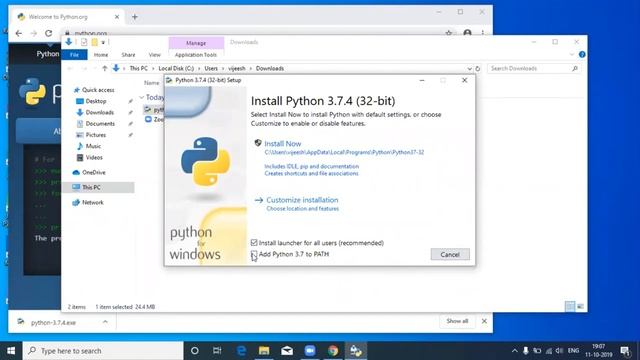Click Users breadcrumb segment
The width and height of the screenshot is (640, 360).
pyautogui.click(x=211, y=69)
